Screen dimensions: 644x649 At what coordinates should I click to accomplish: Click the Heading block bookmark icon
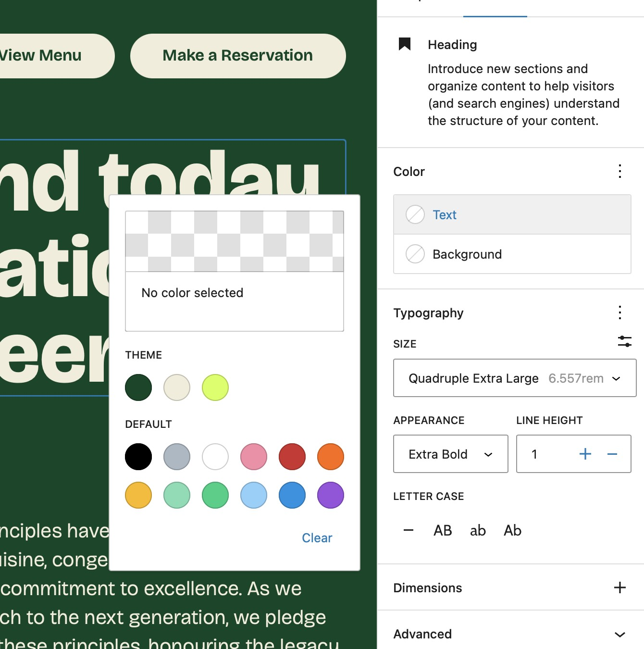405,44
